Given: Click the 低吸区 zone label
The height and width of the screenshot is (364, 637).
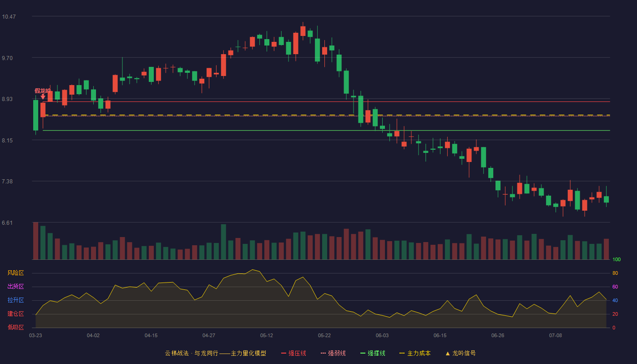Looking at the screenshot, I should point(15,327).
